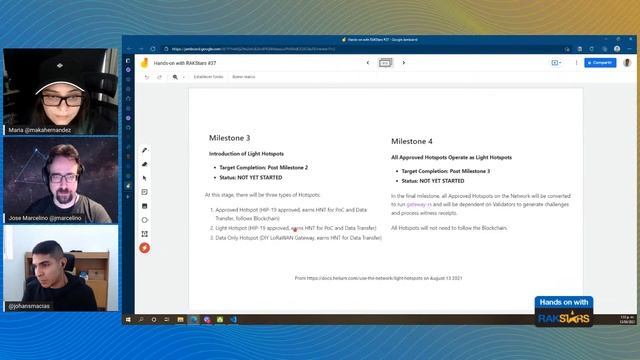Select the Text box tool
Image resolution: width=640 pixels, height=360 pixels.
pyautogui.click(x=144, y=234)
